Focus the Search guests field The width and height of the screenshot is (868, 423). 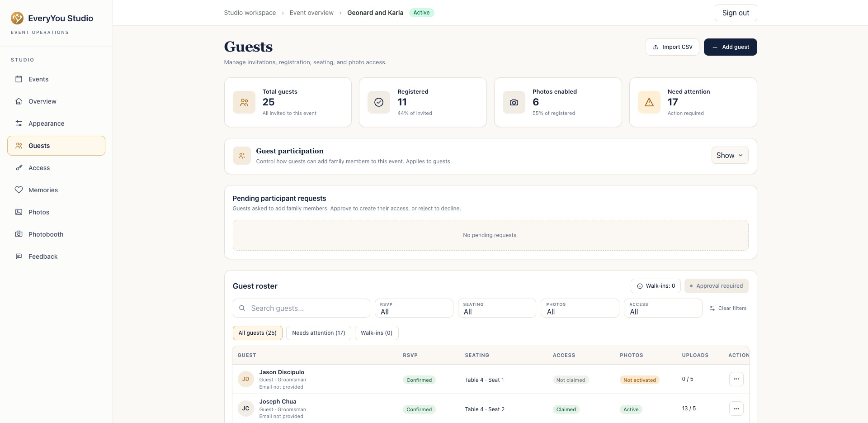(302, 308)
